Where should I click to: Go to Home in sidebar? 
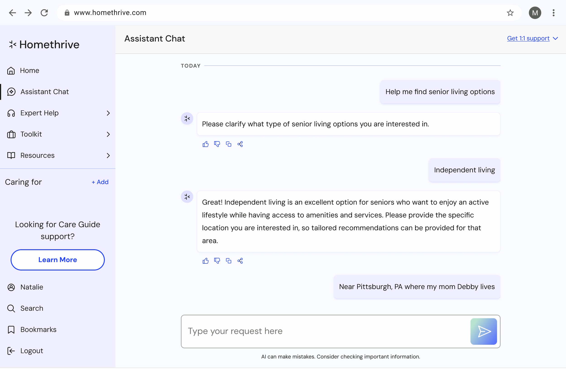[29, 70]
